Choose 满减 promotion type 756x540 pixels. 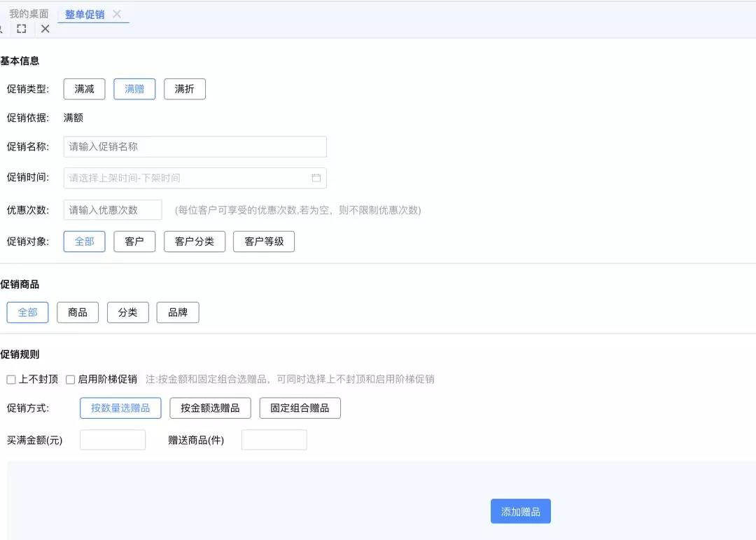tap(84, 89)
